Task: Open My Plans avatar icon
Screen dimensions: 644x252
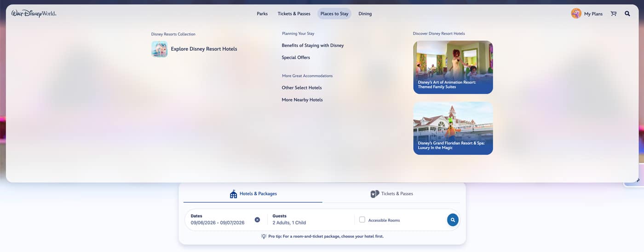Action: [x=576, y=13]
